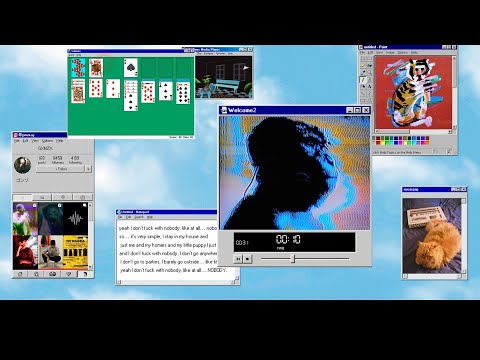Screen dimensions: 480x360
Task: Open the Image menu in Paint
Action: pyautogui.click(x=390, y=53)
